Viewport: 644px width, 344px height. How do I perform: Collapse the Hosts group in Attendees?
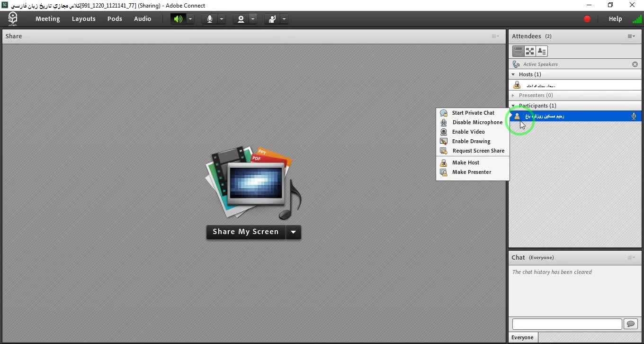[x=513, y=74]
